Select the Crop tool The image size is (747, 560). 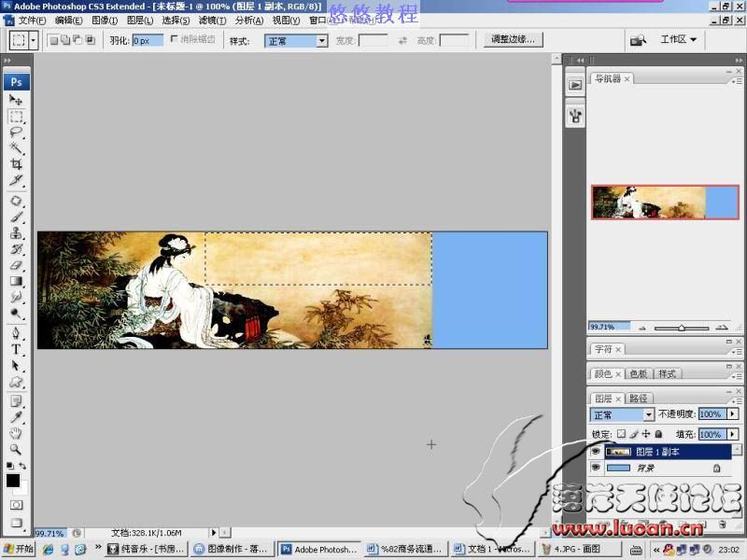point(16,164)
